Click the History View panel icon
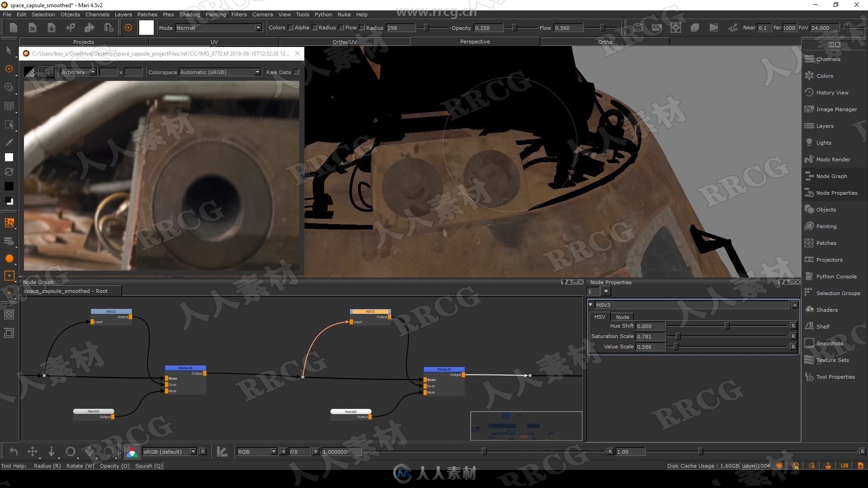Viewport: 868px width, 488px height. [808, 92]
